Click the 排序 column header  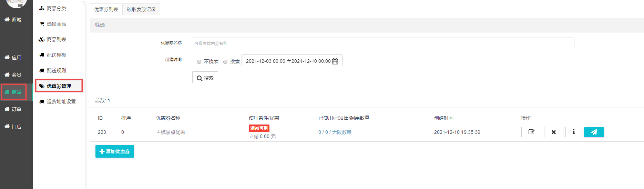[126, 118]
